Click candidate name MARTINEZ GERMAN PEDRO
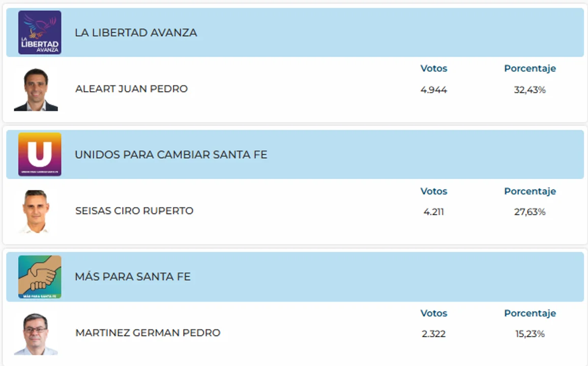588x366 pixels. click(148, 332)
